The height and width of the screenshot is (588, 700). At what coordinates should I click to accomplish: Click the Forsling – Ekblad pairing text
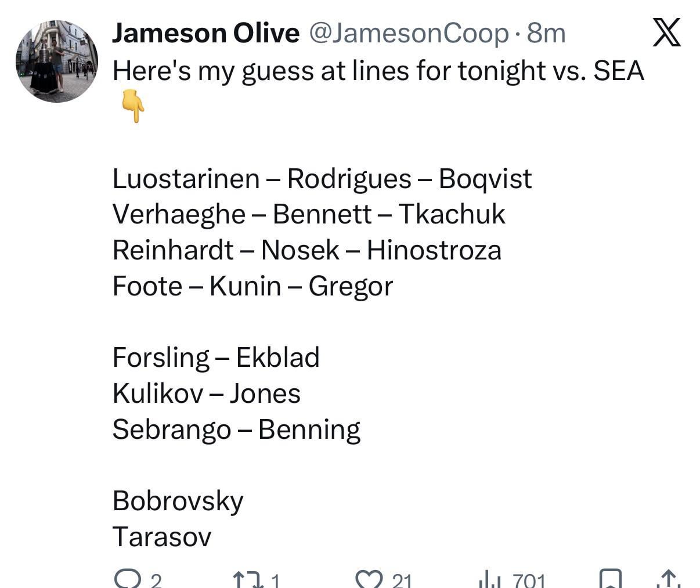click(x=215, y=357)
